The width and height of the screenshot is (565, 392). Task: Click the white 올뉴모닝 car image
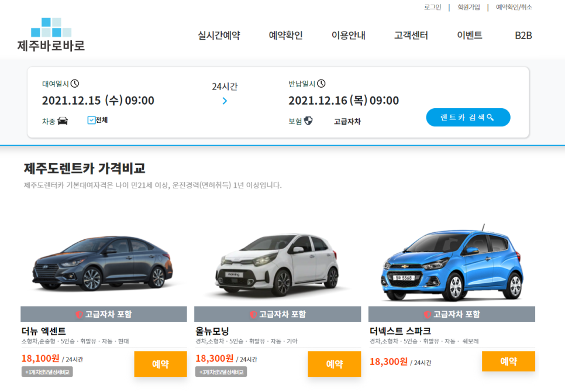point(277,265)
